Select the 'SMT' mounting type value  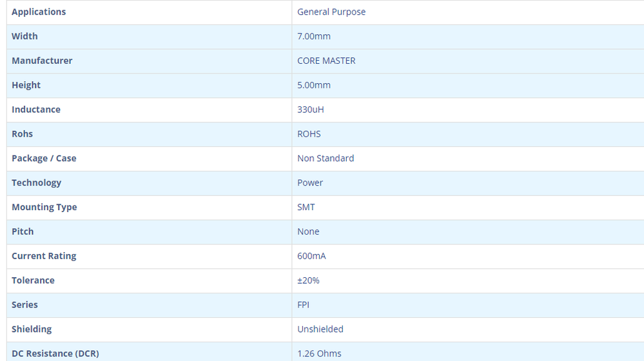point(306,208)
